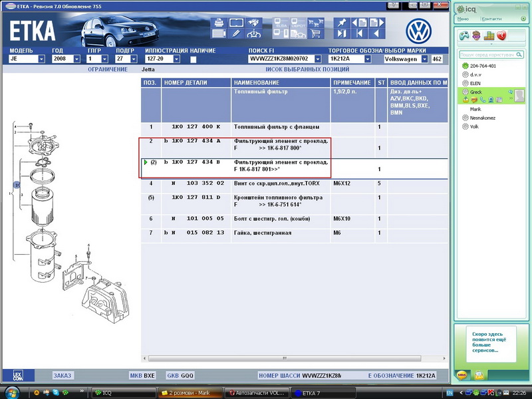Click the list view icon below printer
This screenshot has width=532, height=399.
coord(219,34)
